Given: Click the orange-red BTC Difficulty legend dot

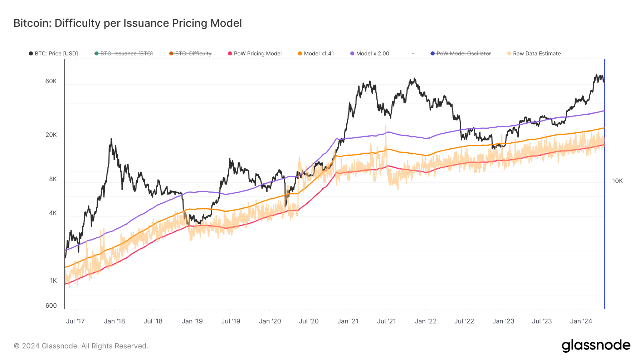Looking at the screenshot, I should 171,54.
